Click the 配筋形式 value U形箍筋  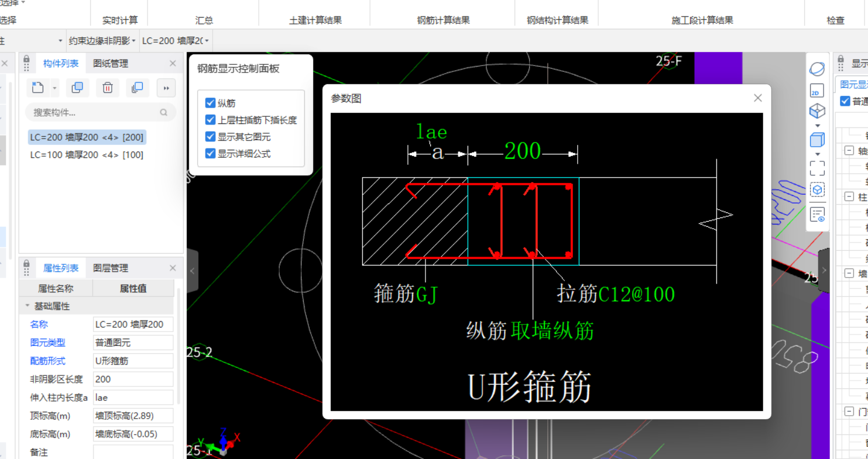click(133, 361)
